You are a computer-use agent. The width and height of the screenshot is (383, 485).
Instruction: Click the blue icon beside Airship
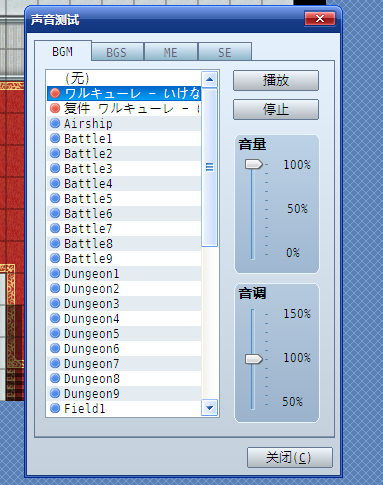pyautogui.click(x=55, y=123)
